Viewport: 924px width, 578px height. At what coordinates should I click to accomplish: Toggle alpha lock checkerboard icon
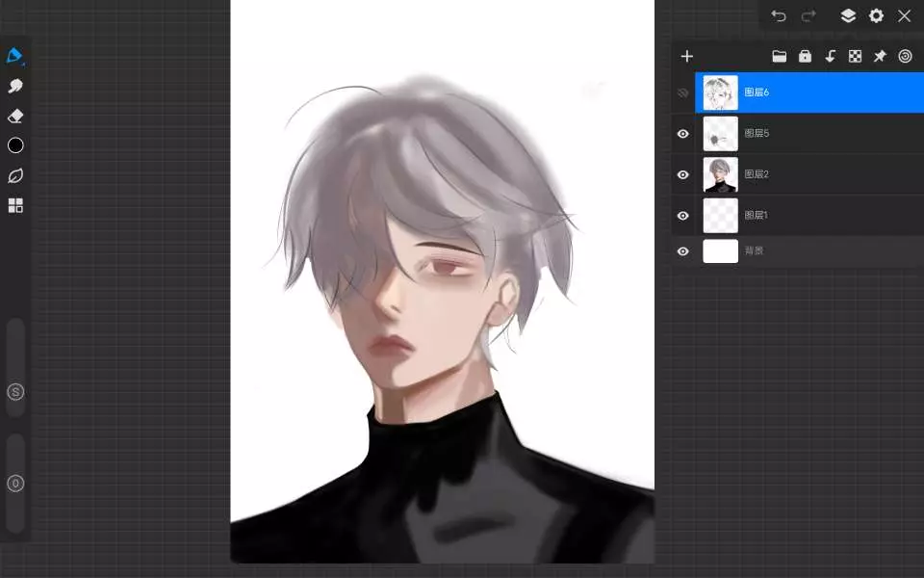click(x=855, y=56)
